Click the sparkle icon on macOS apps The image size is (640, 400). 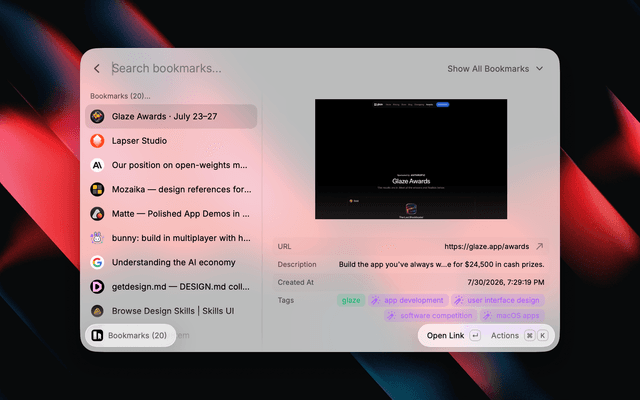pos(487,316)
